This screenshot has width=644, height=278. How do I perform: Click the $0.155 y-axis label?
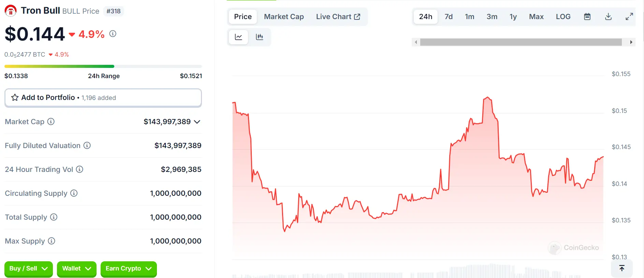click(621, 74)
